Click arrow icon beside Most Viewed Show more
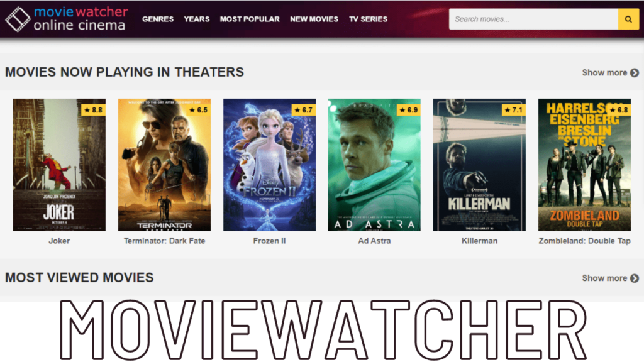This screenshot has height=362, width=644. coord(635,278)
